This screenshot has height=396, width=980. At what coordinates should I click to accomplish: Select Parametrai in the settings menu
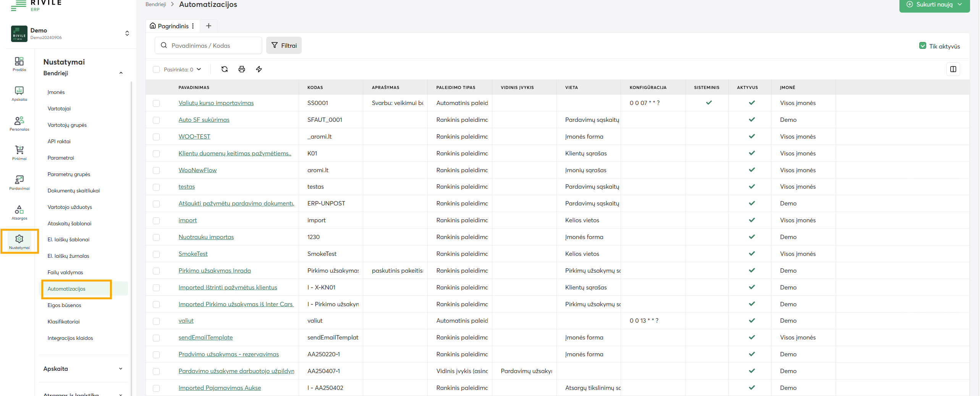pyautogui.click(x=61, y=158)
